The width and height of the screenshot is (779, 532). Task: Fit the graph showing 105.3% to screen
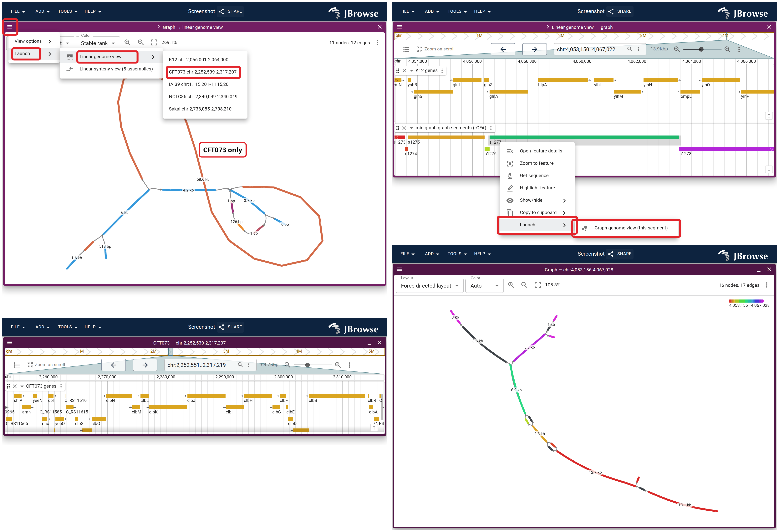[537, 285]
